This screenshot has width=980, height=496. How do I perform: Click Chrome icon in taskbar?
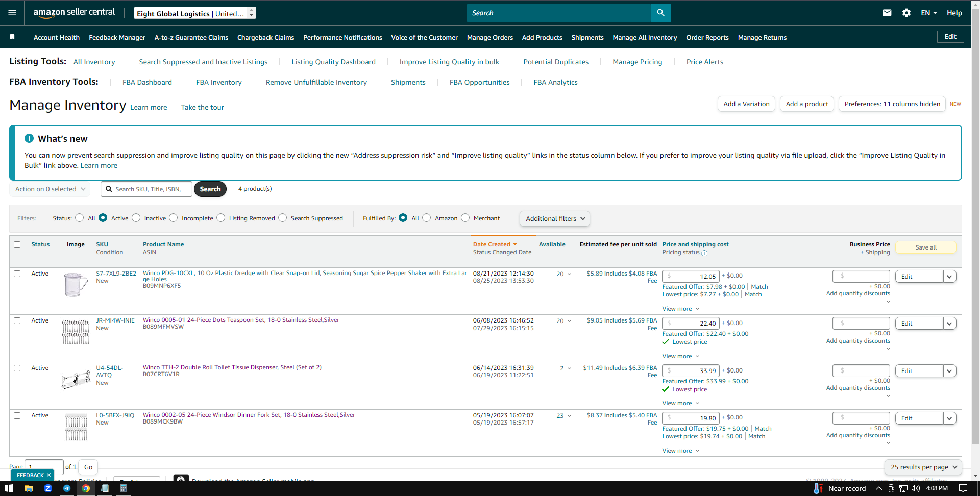click(x=86, y=488)
